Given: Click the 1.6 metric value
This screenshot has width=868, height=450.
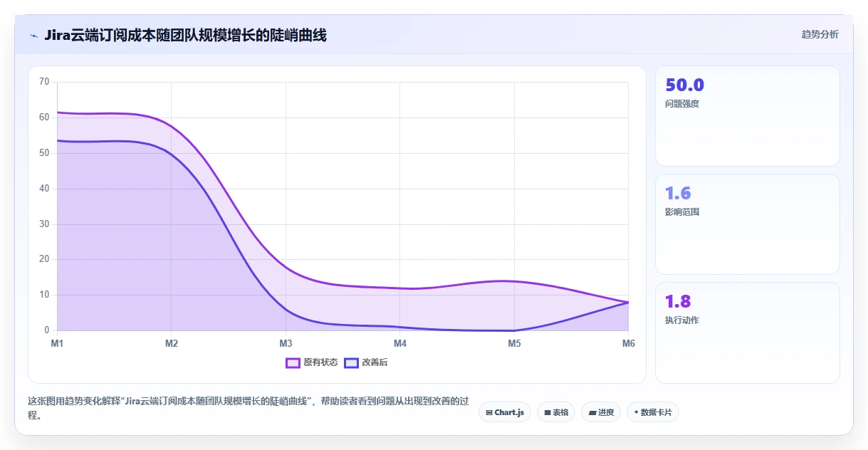Looking at the screenshot, I should 678,193.
